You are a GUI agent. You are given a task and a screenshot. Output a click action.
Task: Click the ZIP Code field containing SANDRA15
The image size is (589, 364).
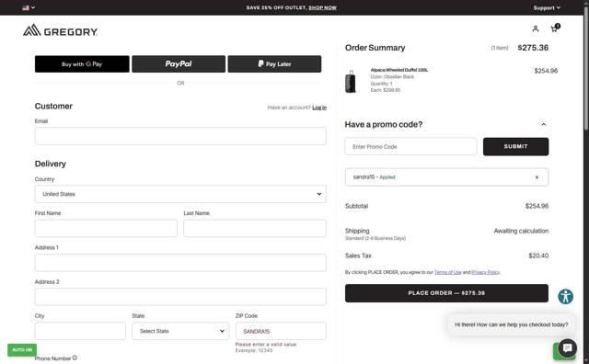pos(281,331)
